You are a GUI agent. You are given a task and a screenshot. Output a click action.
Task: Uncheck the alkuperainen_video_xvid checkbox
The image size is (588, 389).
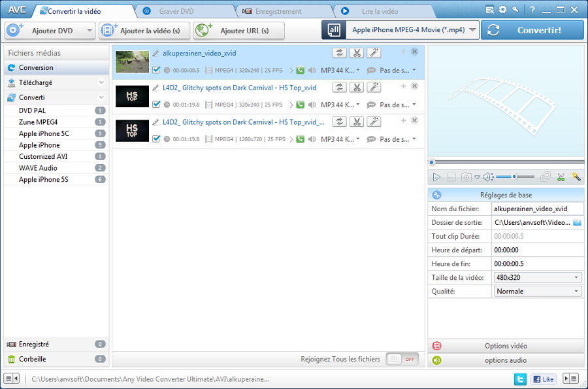click(156, 70)
